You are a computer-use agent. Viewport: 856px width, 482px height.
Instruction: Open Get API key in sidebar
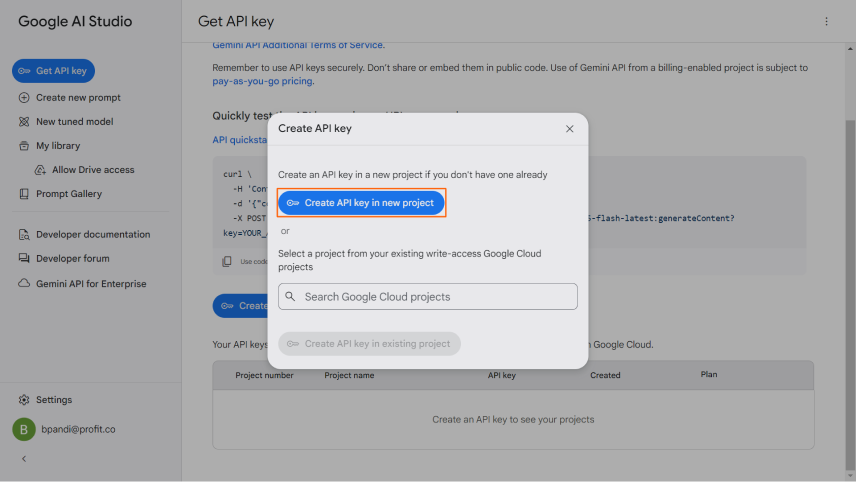coord(54,71)
